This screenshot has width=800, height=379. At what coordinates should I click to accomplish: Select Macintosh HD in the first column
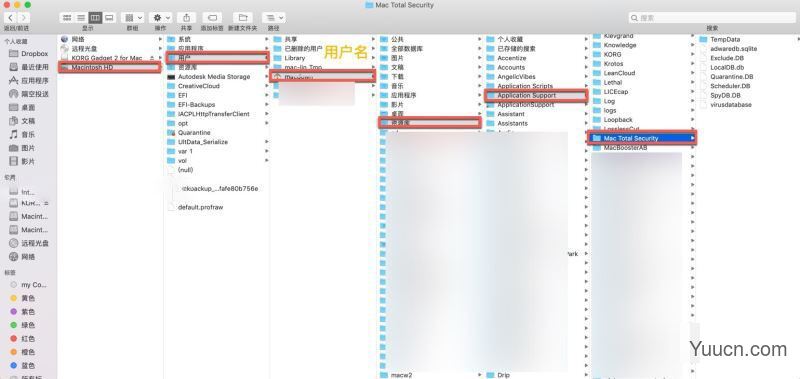point(110,67)
